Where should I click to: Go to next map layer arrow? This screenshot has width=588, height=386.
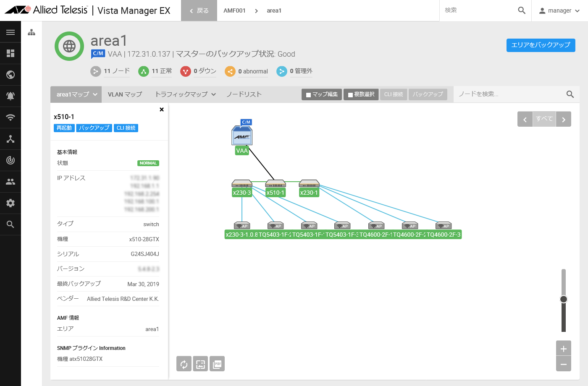pyautogui.click(x=564, y=119)
